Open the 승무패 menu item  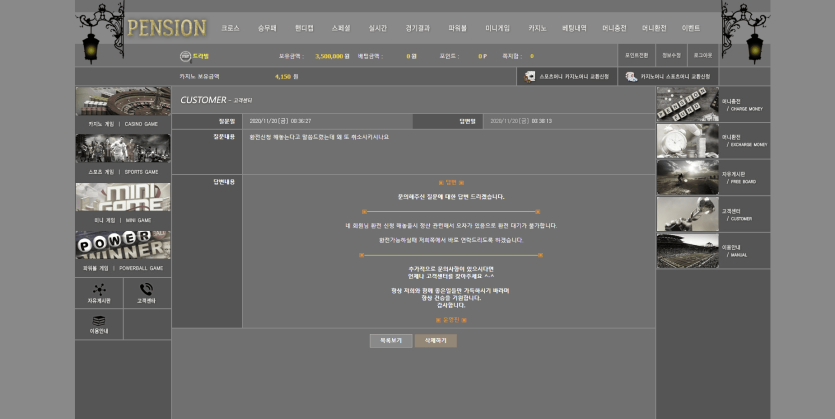(x=267, y=28)
